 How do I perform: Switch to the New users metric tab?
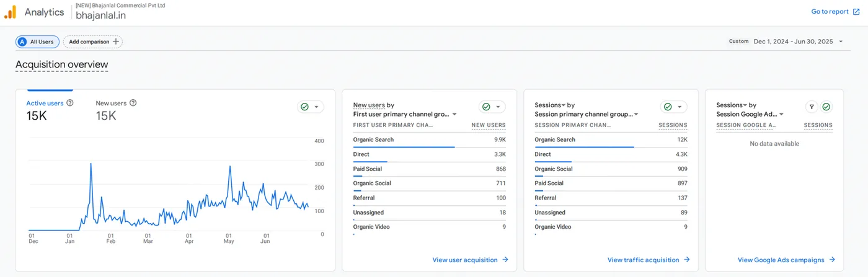click(x=116, y=110)
